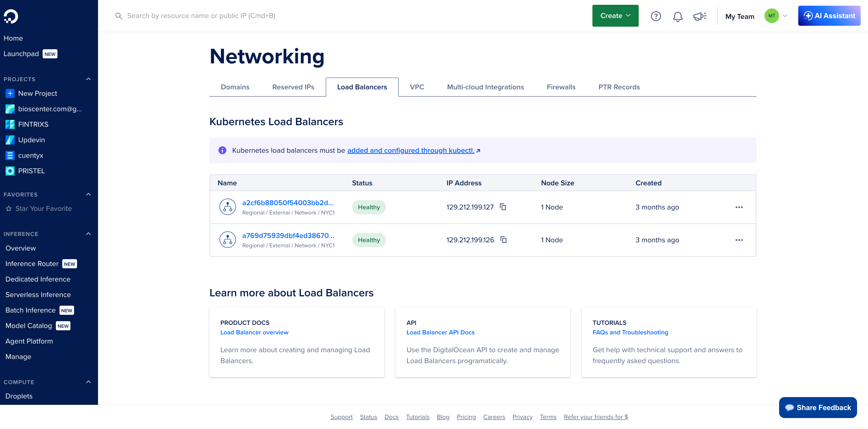The width and height of the screenshot is (868, 429).
Task: Go to Home in the sidebar
Action: [x=13, y=39]
